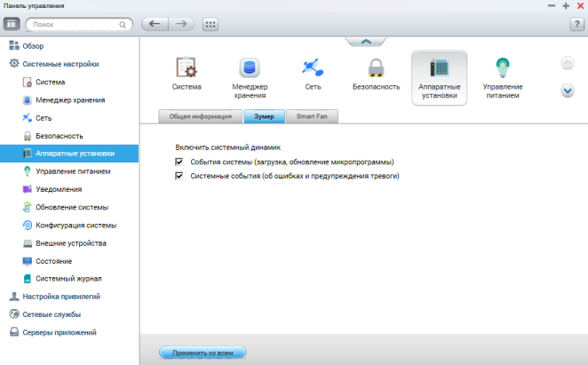This screenshot has width=588, height=365.
Task: Open Обзор in sidebar
Action: pyautogui.click(x=33, y=46)
